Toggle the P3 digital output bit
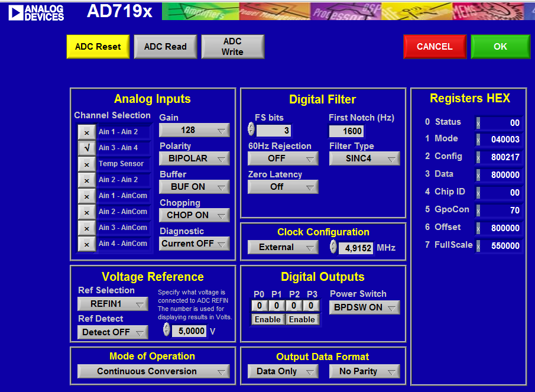Screen dimensions: 535x392 pyautogui.click(x=312, y=306)
